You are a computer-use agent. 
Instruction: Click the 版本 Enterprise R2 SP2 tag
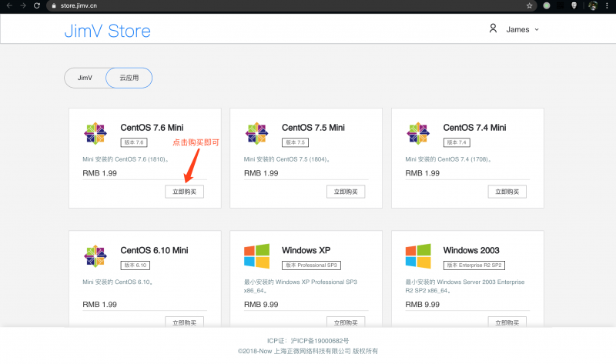pyautogui.click(x=474, y=265)
